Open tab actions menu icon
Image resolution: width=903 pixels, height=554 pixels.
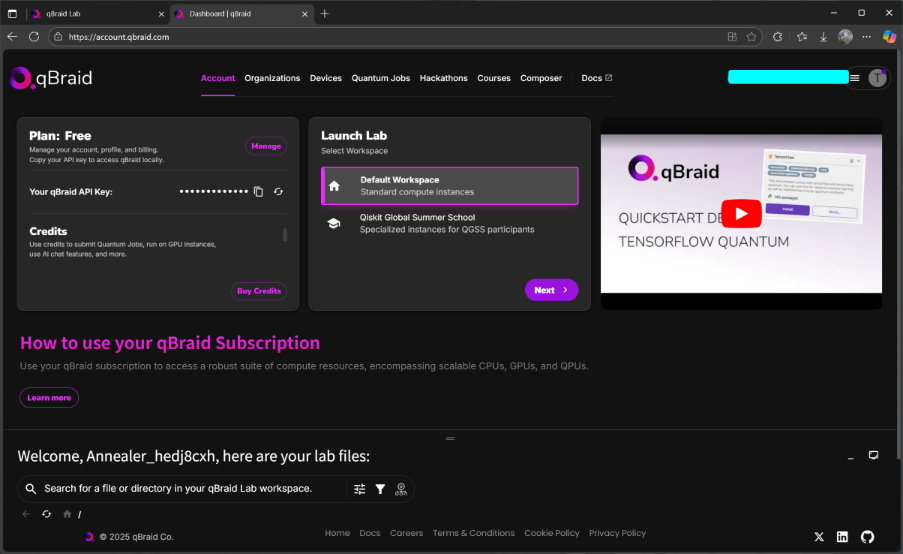click(12, 14)
